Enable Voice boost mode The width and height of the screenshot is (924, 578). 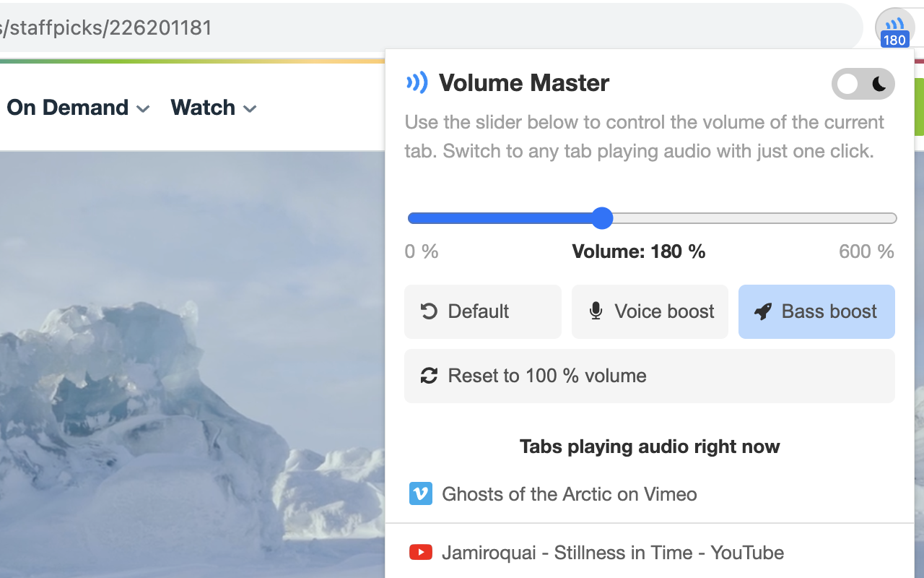pos(650,311)
